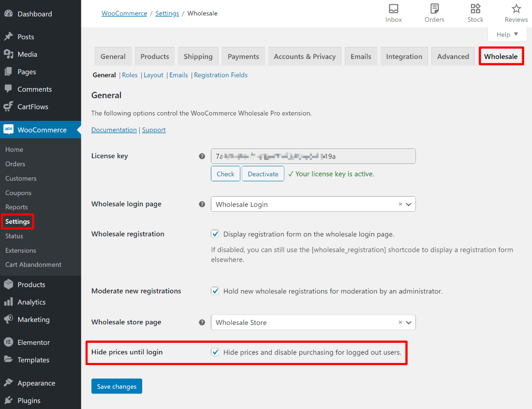Switch to the Shipping tab
Image resolution: width=532 pixels, height=409 pixels.
(x=198, y=56)
